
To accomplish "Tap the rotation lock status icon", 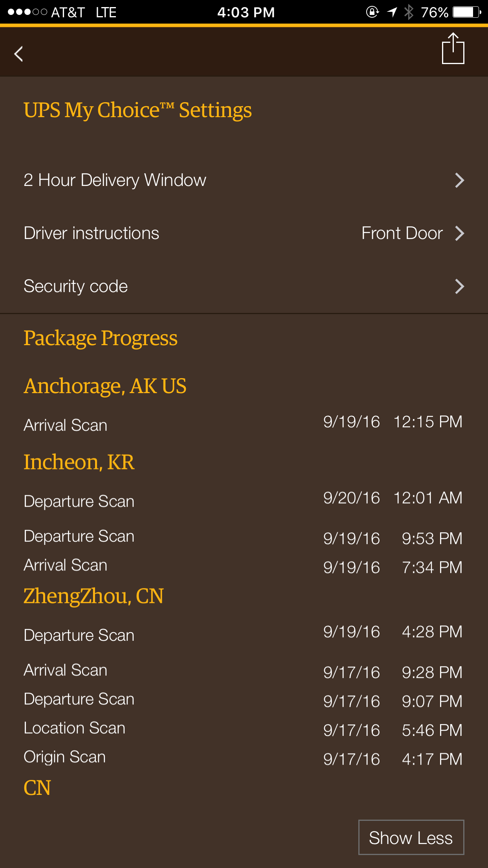I will (x=372, y=12).
